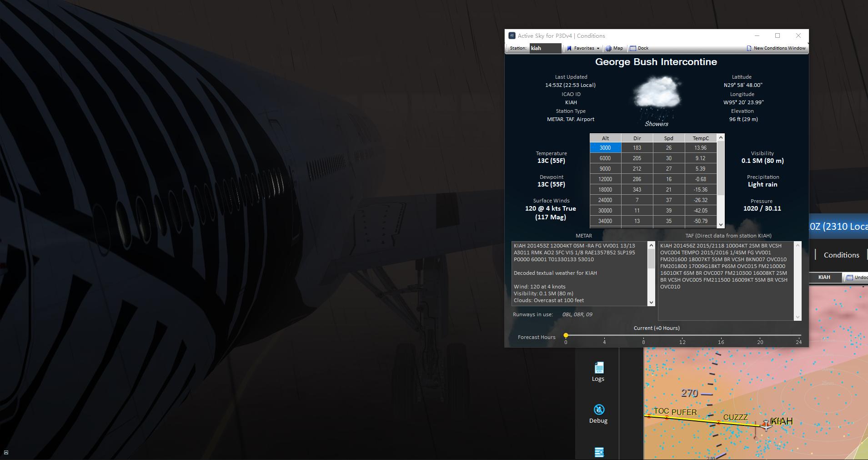The image size is (868, 460).
Task: Set forecast slider to 24 hours mark
Action: point(798,335)
